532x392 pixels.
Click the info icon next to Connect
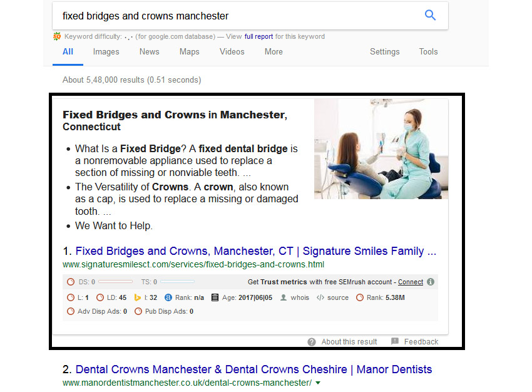[431, 282]
